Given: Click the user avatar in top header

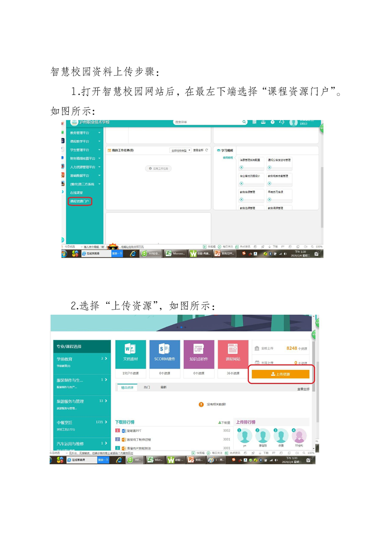Looking at the screenshot, I should (x=294, y=123).
